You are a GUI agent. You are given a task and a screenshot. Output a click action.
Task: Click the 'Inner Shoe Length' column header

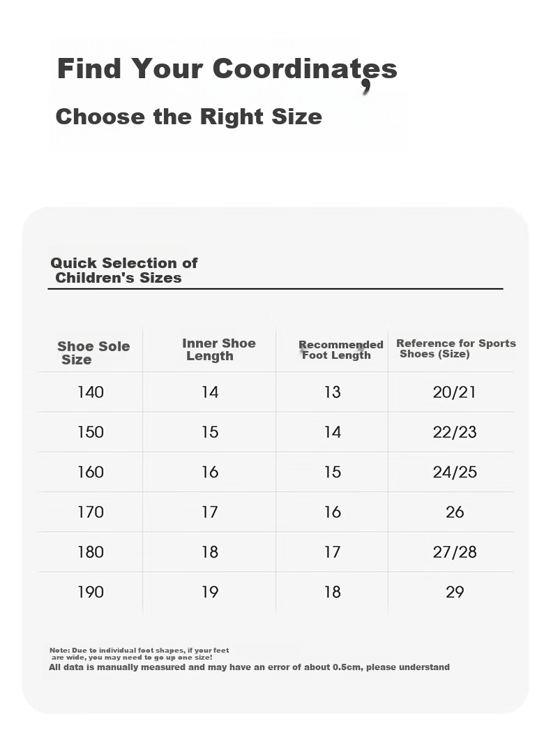pyautogui.click(x=219, y=350)
